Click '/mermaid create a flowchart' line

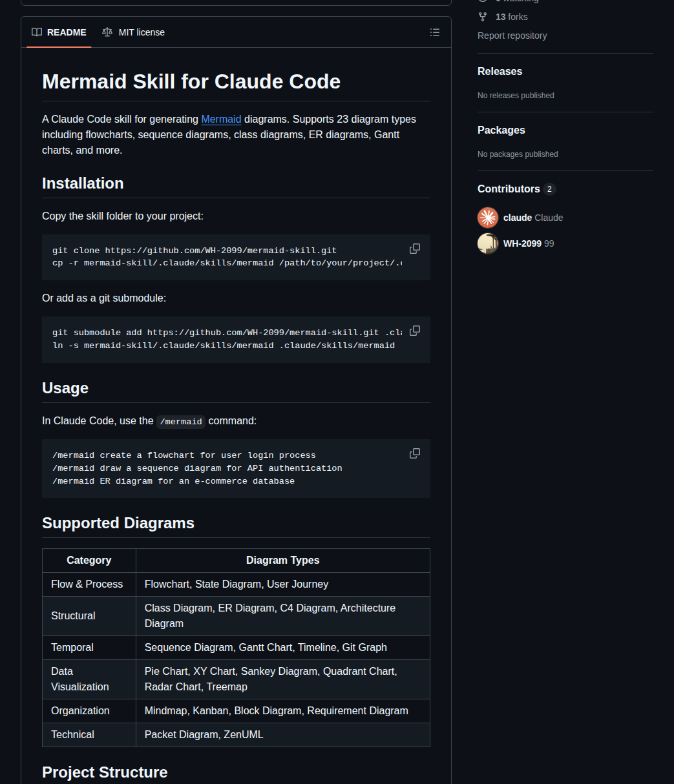(184, 455)
